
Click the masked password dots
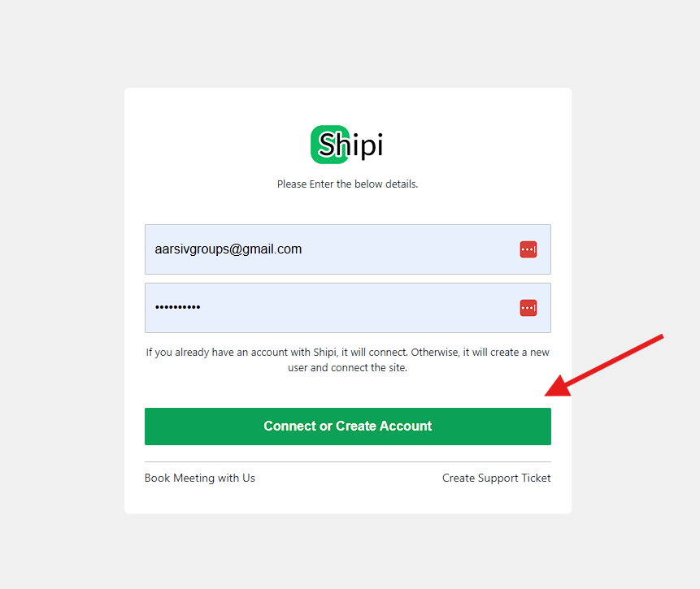click(178, 307)
